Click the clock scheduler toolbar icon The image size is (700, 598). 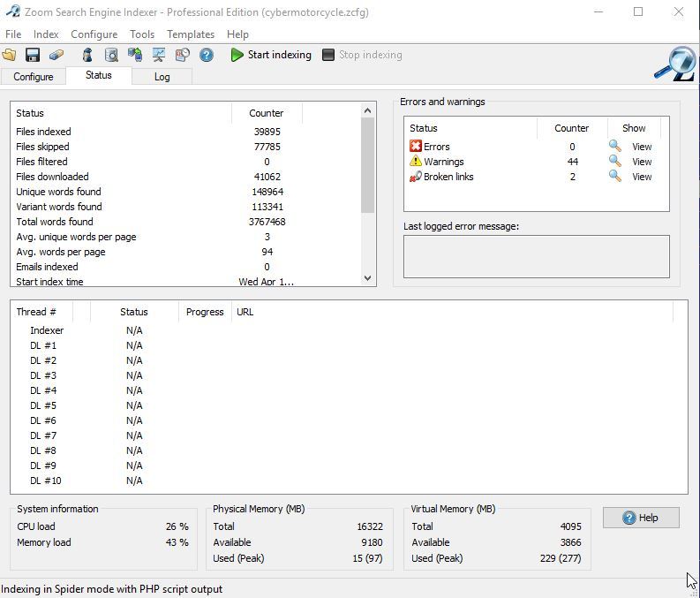(182, 55)
